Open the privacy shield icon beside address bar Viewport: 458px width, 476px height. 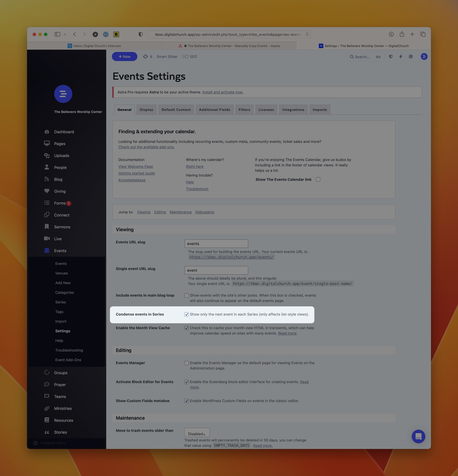tap(140, 34)
